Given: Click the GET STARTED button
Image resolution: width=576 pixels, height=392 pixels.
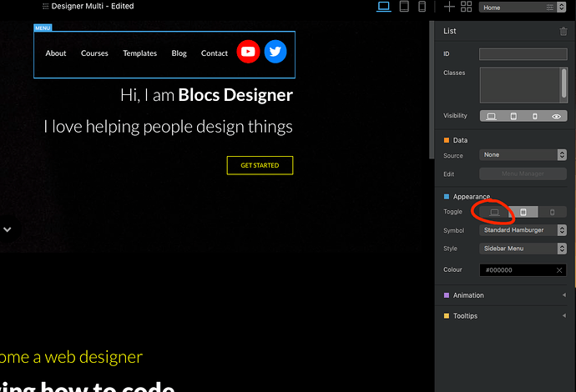Looking at the screenshot, I should coord(260,165).
